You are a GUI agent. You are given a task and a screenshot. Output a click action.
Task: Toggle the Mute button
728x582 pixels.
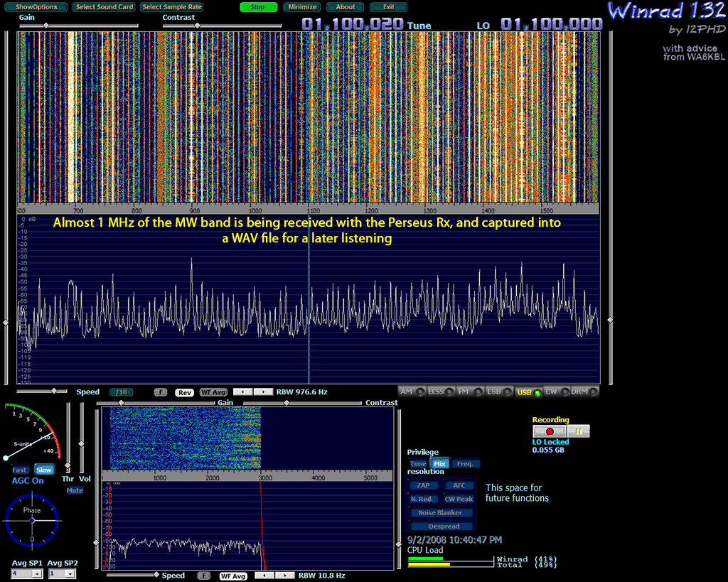[x=75, y=490]
